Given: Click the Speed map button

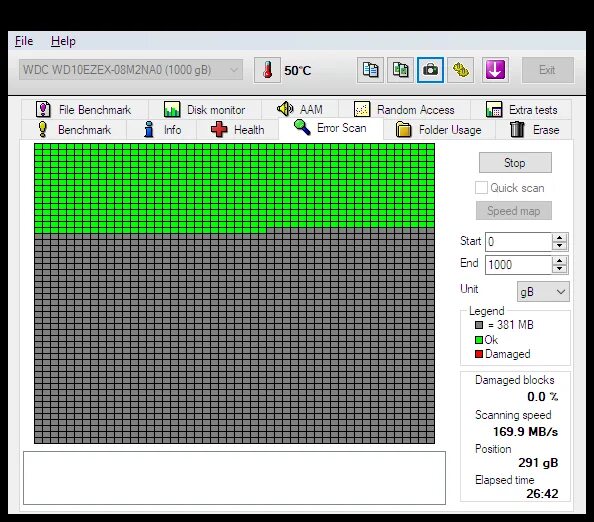Looking at the screenshot, I should [514, 211].
